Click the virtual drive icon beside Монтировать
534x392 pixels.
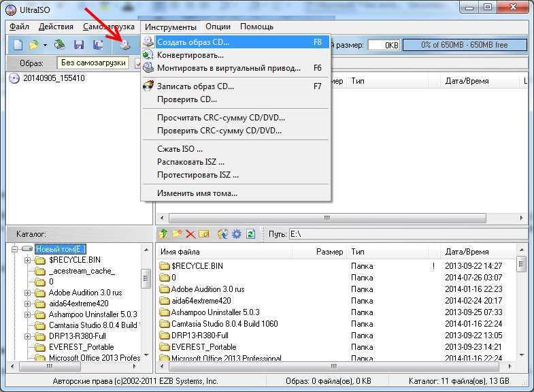148,68
